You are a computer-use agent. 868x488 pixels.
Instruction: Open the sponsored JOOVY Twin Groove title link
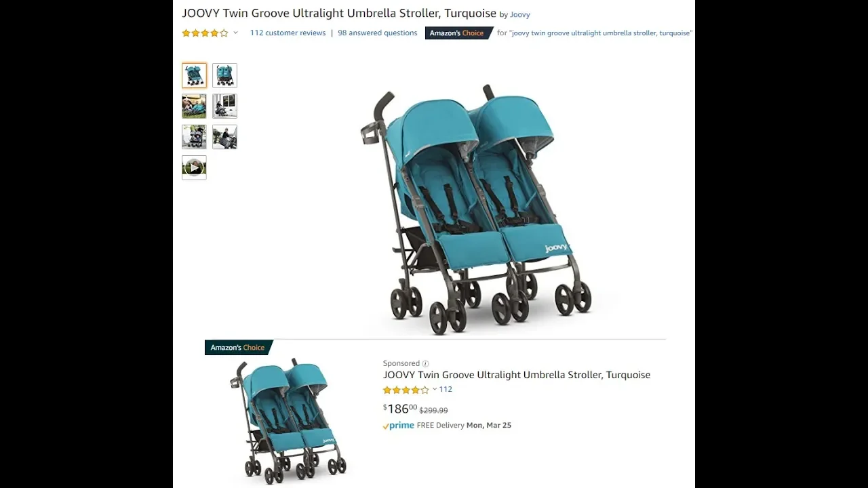coord(517,375)
